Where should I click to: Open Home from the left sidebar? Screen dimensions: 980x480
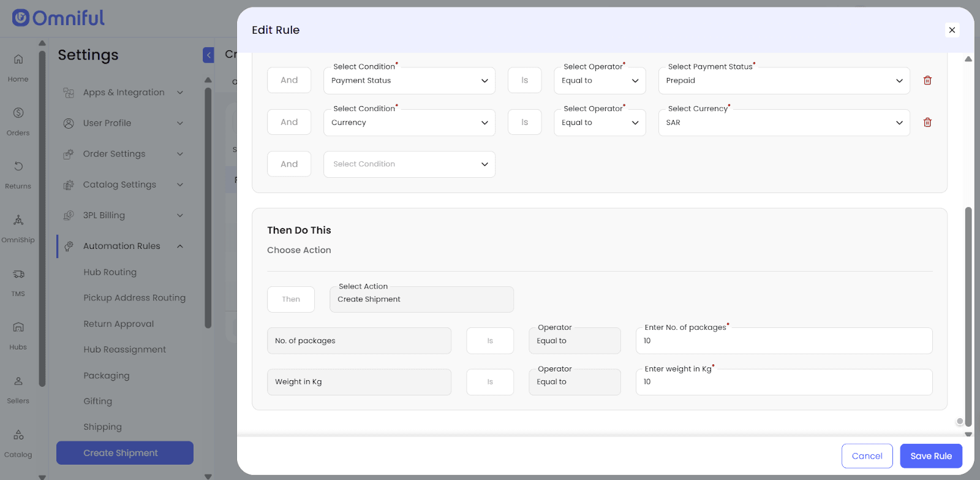pyautogui.click(x=18, y=67)
